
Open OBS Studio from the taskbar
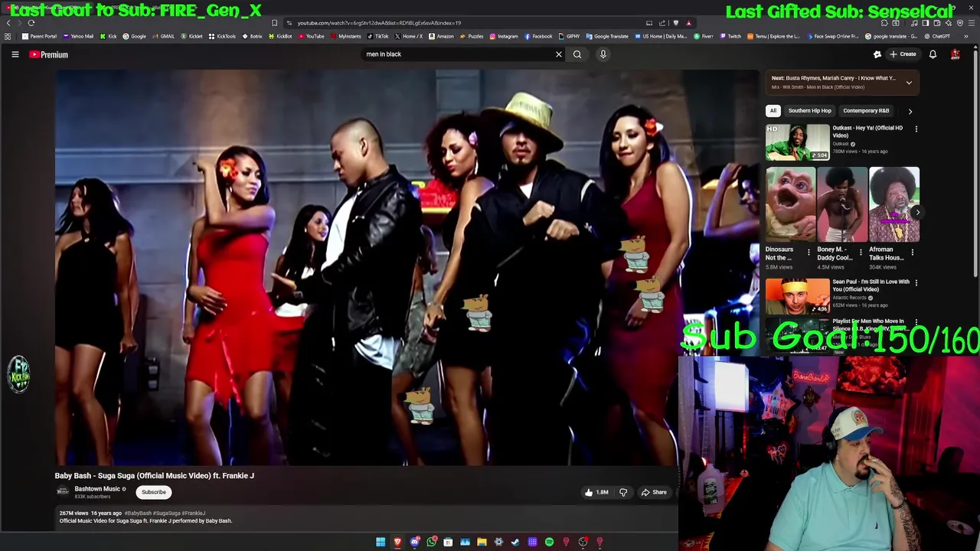[583, 542]
